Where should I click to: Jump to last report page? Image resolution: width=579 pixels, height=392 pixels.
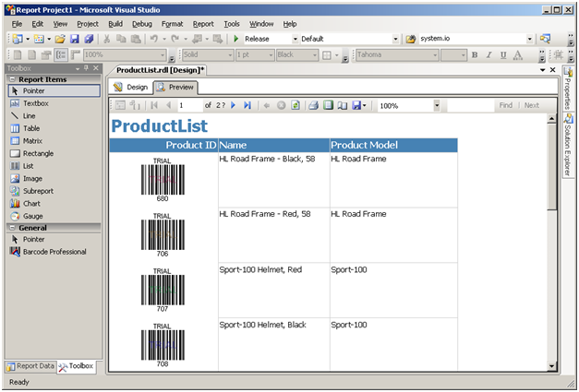click(247, 105)
